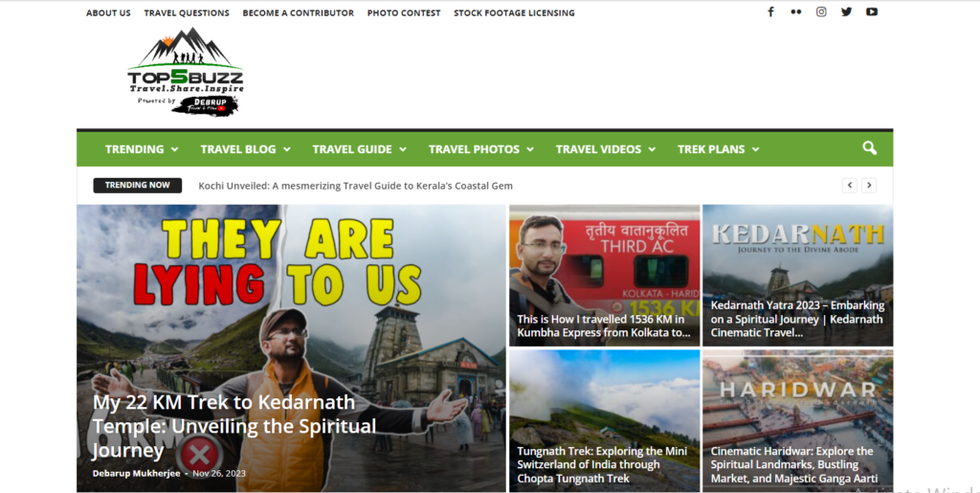Image resolution: width=980 pixels, height=493 pixels.
Task: Open the Trek Plans dropdown
Action: [x=718, y=149]
